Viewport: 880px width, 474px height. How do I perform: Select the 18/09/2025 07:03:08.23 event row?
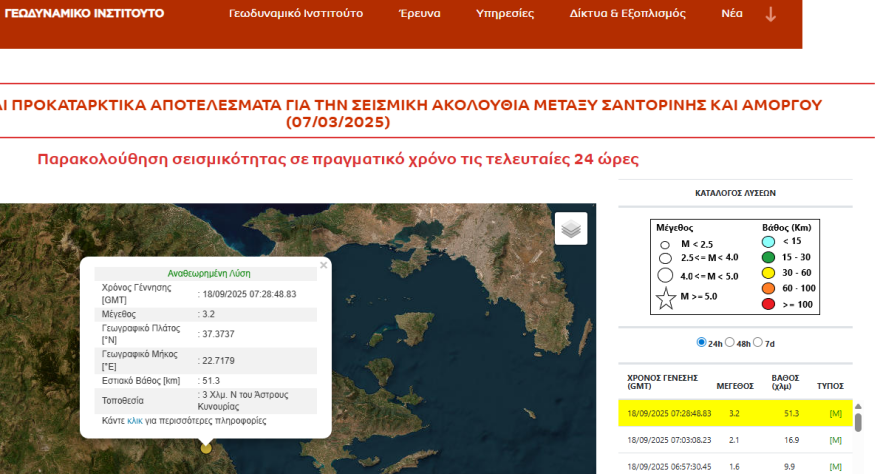coord(735,440)
